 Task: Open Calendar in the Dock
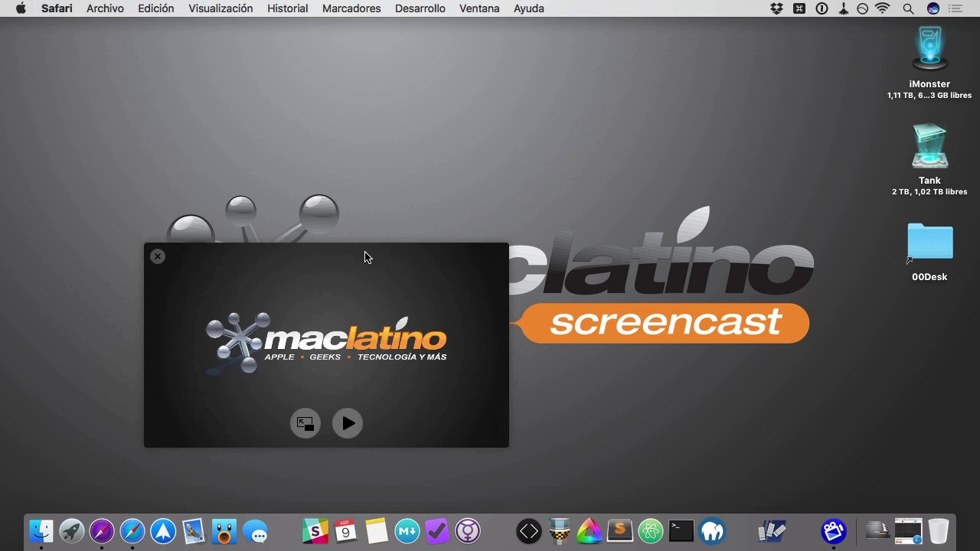[346, 530]
